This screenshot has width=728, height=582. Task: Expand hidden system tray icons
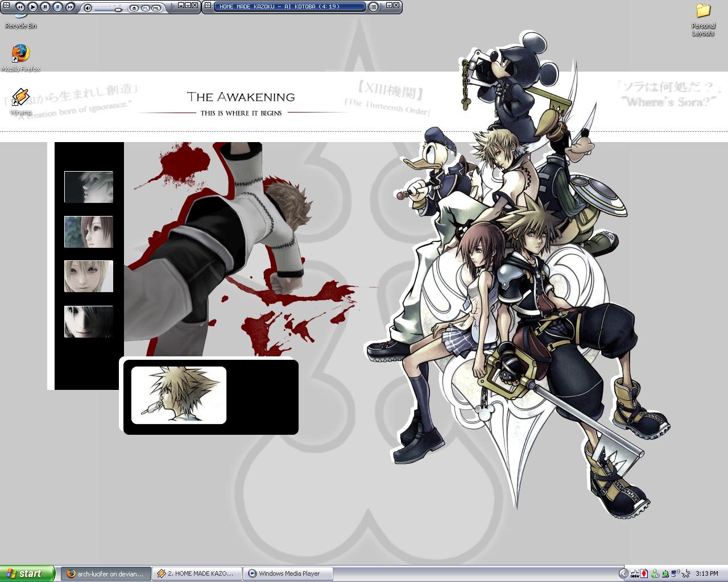623,573
